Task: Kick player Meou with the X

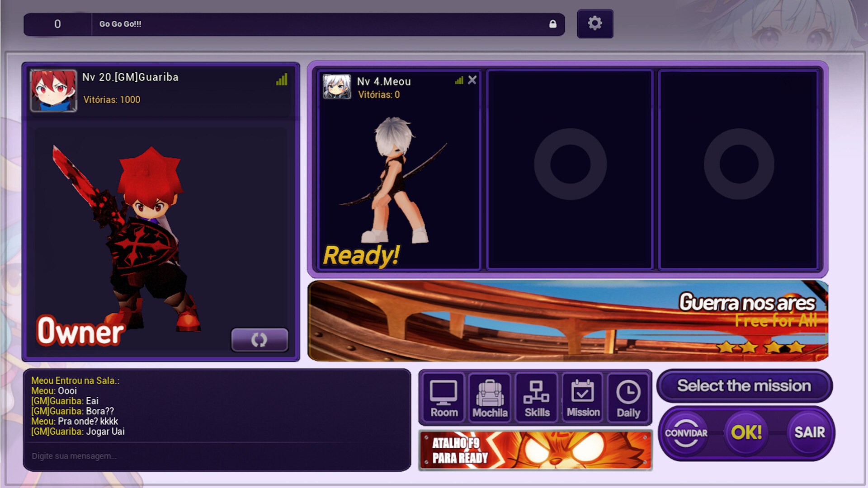Action: coord(472,80)
